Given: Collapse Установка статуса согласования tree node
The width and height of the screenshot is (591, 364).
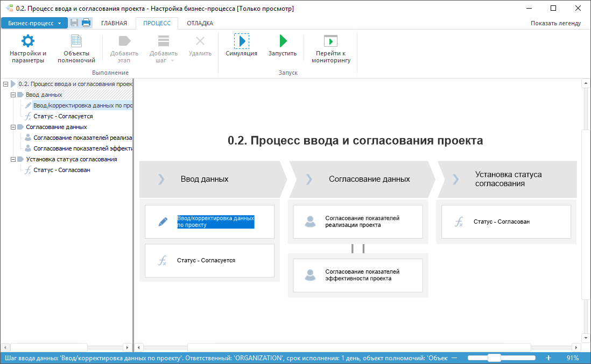Looking at the screenshot, I should [x=13, y=159].
